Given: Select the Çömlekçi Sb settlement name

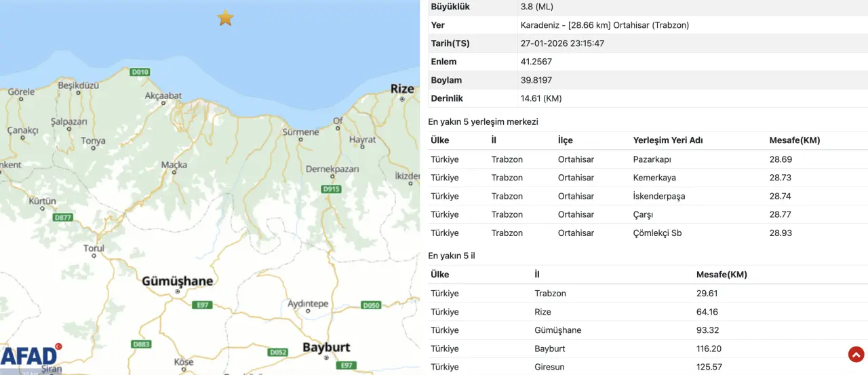Looking at the screenshot, I should (657, 233).
